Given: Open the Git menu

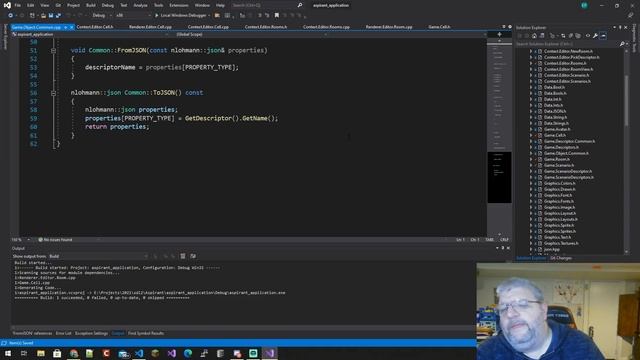Looking at the screenshot, I should click(x=58, y=5).
